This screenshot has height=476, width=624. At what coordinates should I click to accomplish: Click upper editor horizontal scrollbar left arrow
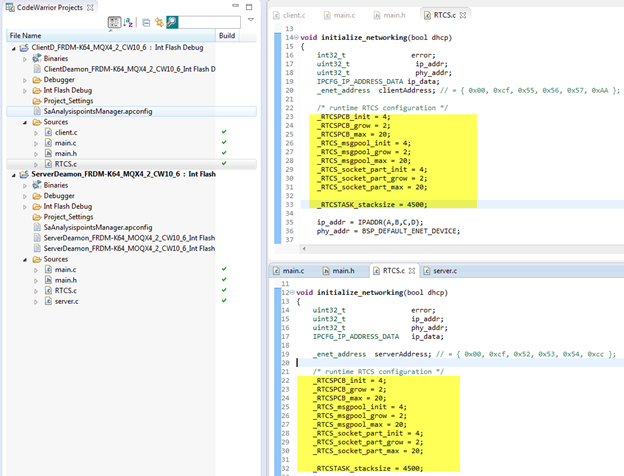tap(304, 249)
